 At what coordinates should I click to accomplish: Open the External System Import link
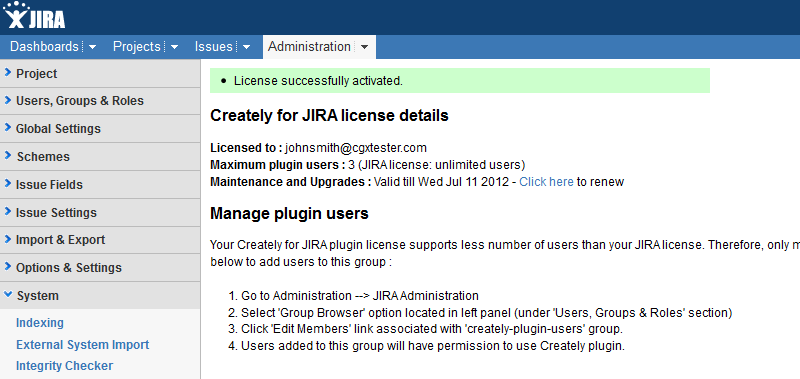pyautogui.click(x=83, y=345)
